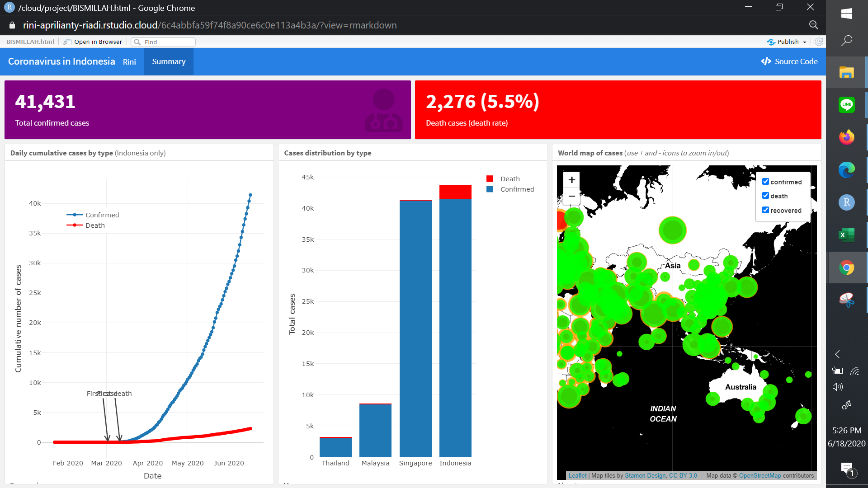Expand the Publish dropdown arrow
This screenshot has width=868, height=488.
click(x=805, y=42)
